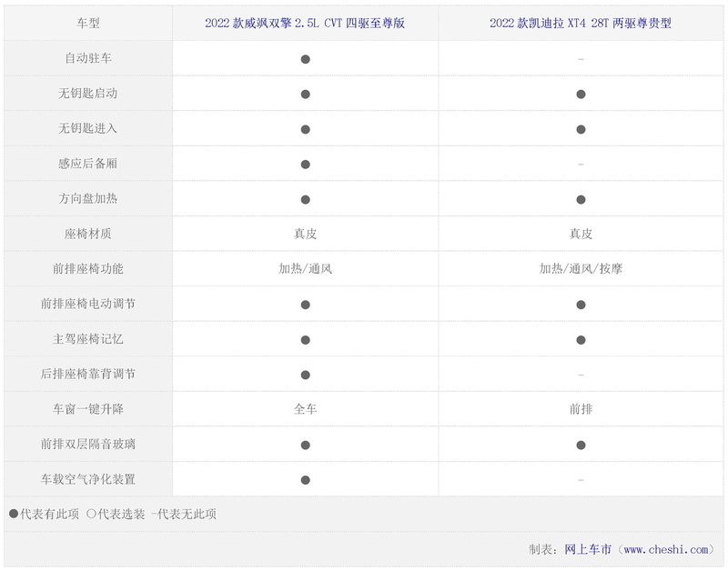
Task: Click 凯迪拉 XT4 dash for 车载空气净化装置
Action: click(x=581, y=480)
